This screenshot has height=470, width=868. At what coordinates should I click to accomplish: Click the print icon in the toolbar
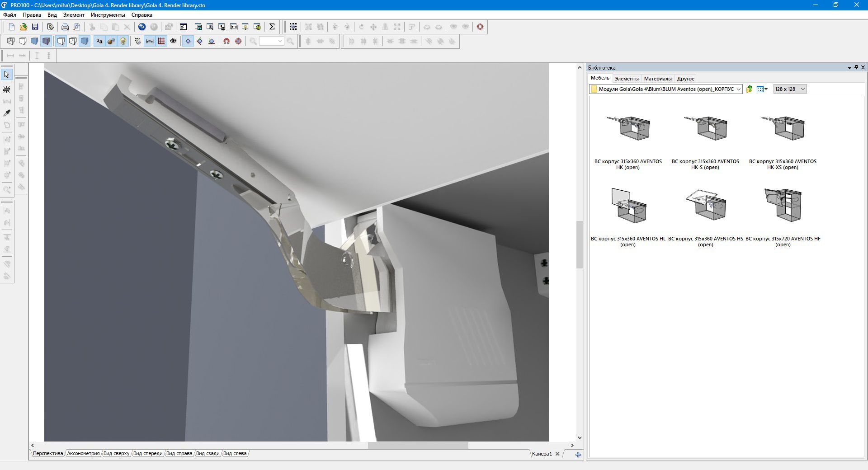65,27
